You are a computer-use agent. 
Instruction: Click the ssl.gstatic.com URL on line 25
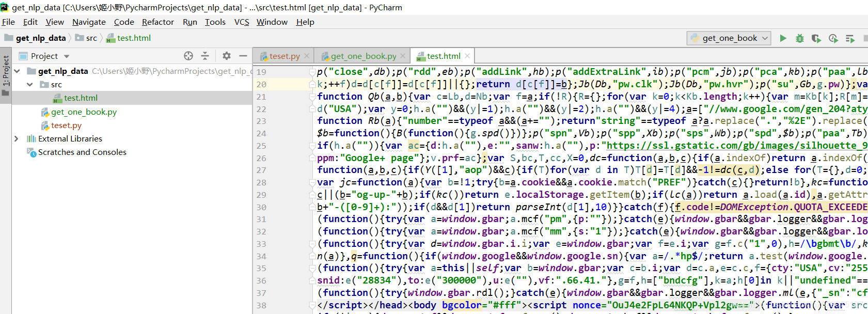coord(737,146)
